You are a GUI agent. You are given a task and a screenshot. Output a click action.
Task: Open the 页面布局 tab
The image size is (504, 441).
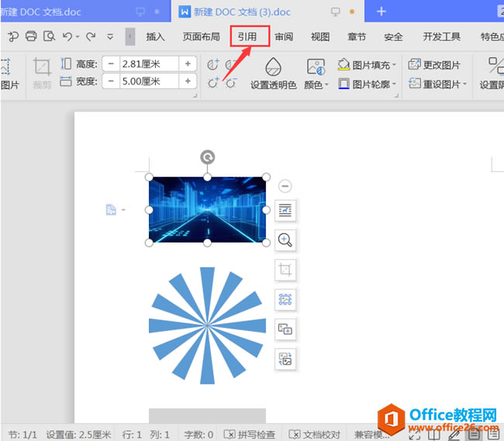(x=202, y=36)
